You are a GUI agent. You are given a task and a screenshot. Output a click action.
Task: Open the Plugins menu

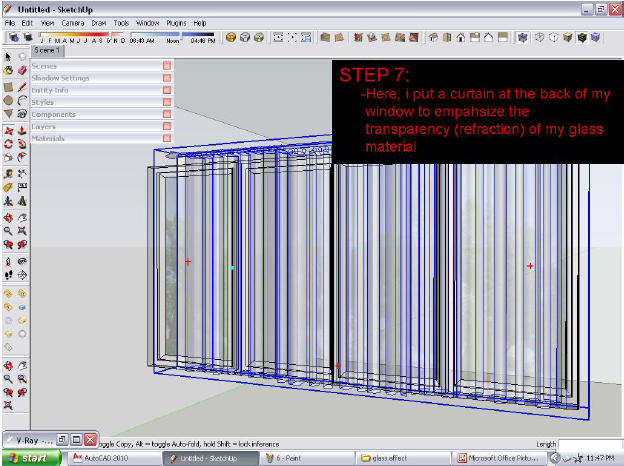point(176,22)
